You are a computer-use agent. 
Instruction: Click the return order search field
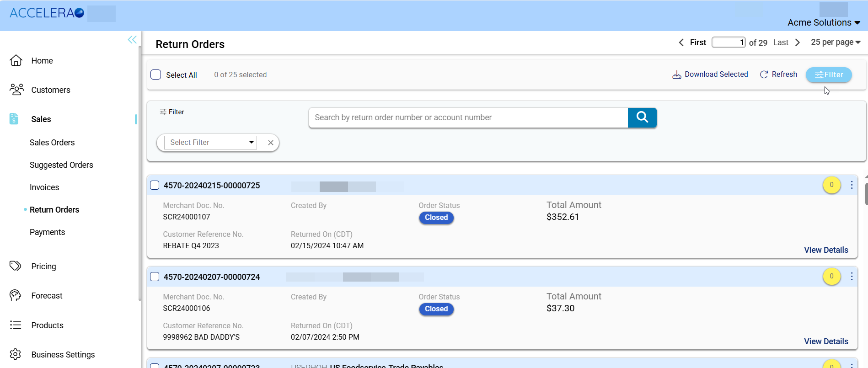click(468, 117)
